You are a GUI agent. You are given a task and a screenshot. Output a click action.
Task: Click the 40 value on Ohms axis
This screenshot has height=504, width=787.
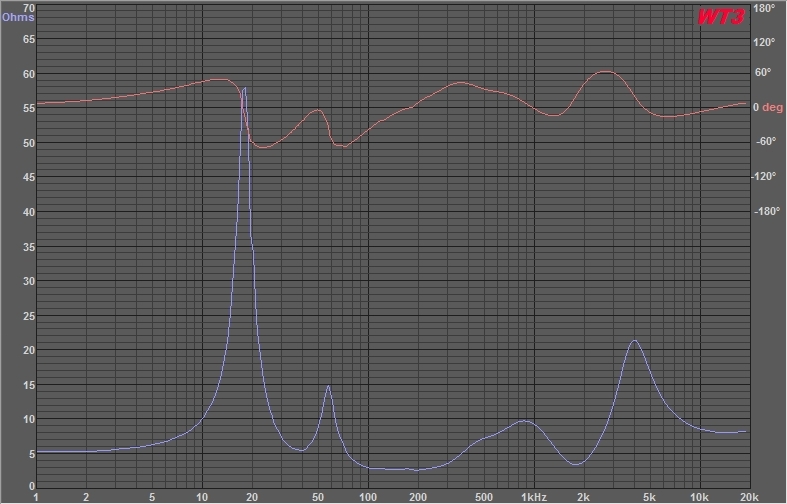point(29,212)
